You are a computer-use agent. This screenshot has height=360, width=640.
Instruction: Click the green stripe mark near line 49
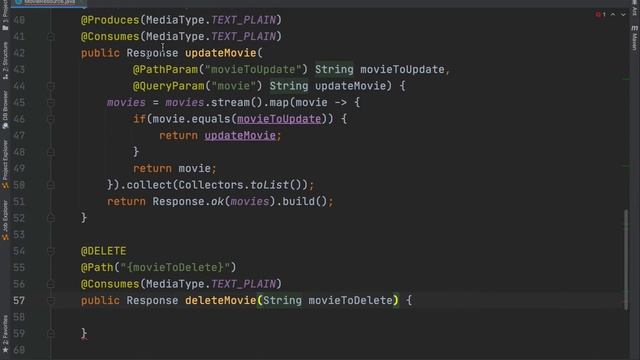point(626,166)
